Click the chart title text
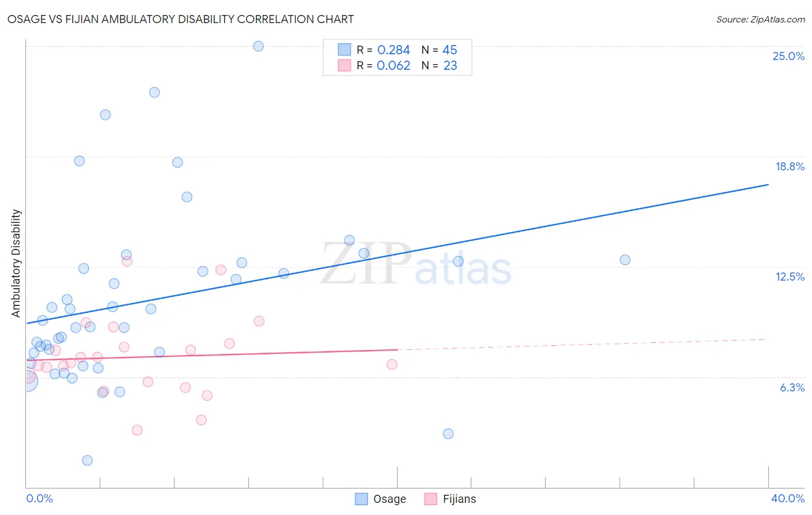812x515 pixels. point(181,19)
